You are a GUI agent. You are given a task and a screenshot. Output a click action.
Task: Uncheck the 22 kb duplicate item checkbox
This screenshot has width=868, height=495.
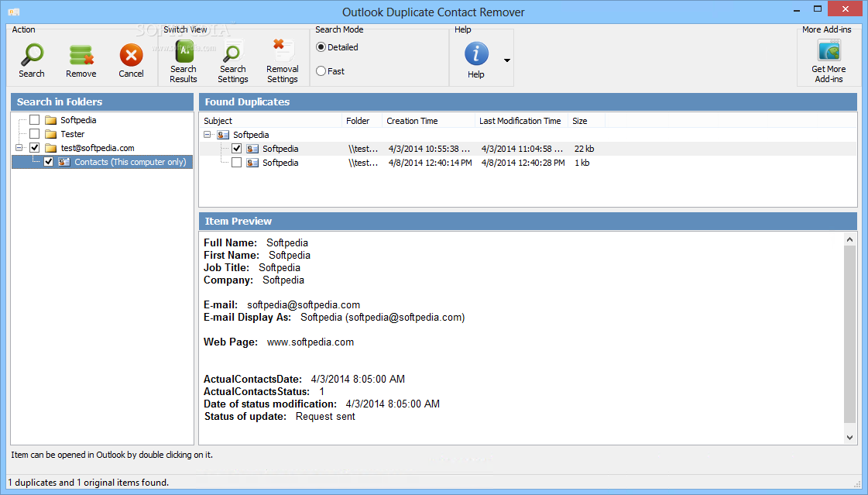[x=236, y=149]
